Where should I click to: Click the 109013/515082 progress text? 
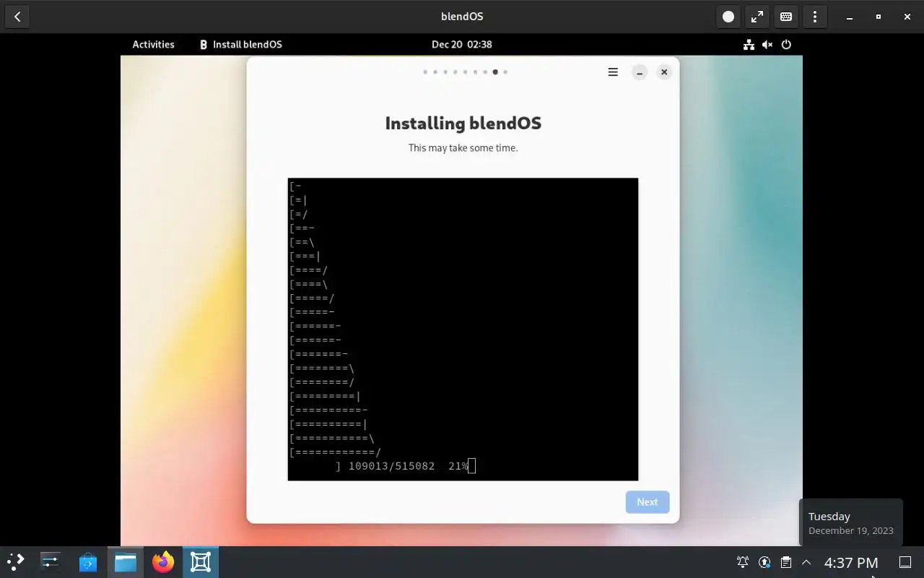391,466
